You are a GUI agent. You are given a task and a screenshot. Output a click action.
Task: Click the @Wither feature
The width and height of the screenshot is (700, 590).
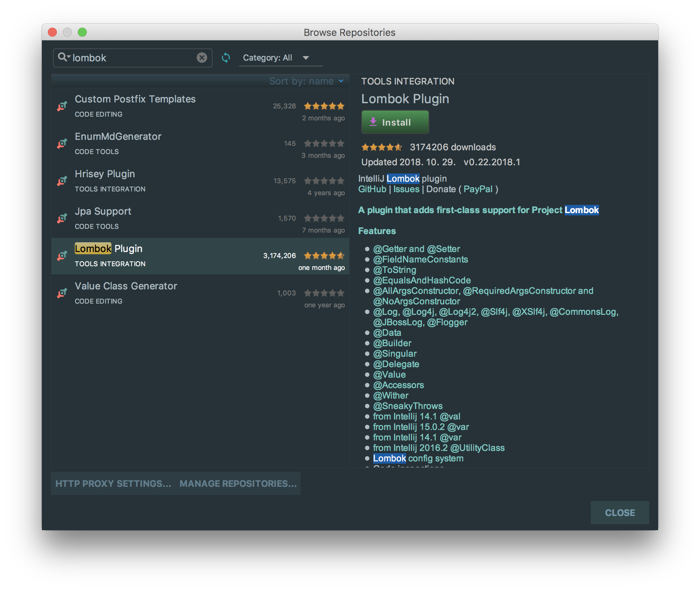coord(391,396)
